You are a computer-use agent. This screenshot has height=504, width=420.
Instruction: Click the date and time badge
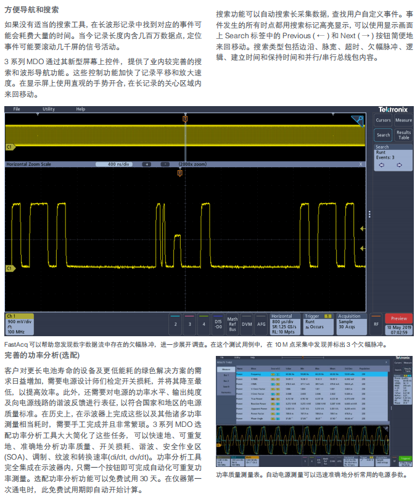[x=399, y=330]
